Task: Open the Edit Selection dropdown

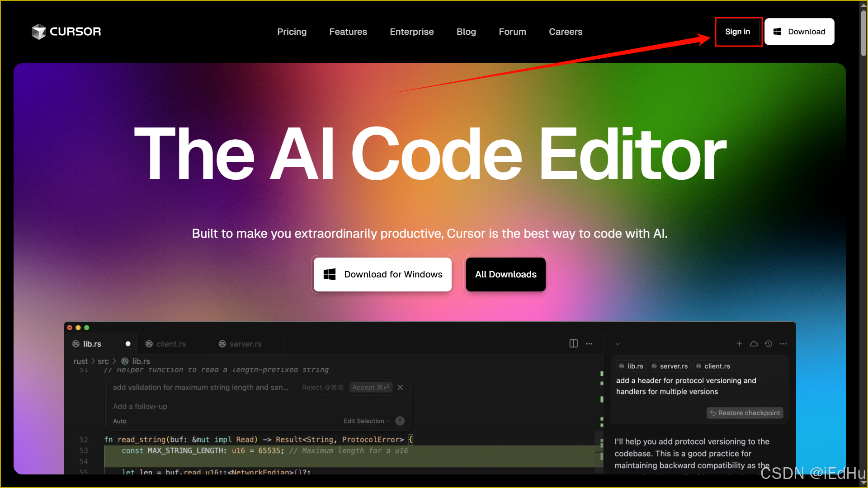Action: (x=367, y=421)
